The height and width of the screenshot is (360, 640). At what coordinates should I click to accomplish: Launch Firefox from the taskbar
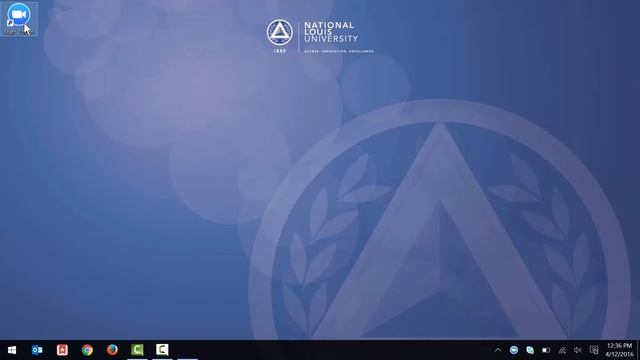coord(112,350)
